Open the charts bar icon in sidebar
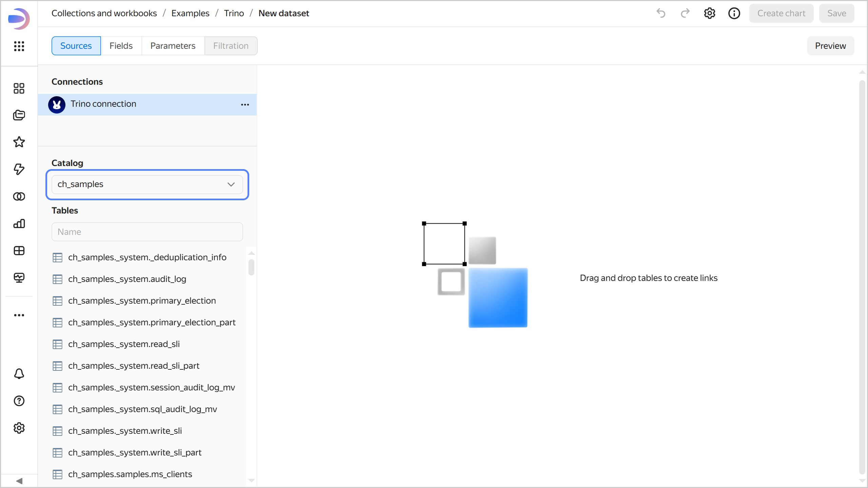 coord(19,224)
